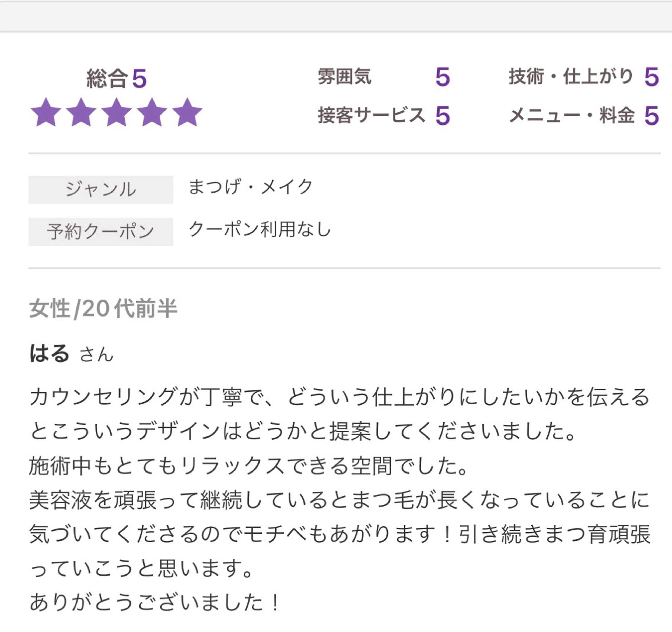Screen dimensions: 672x632
Task: Click the 技術・仕上がり rating label
Action: pyautogui.click(x=571, y=77)
